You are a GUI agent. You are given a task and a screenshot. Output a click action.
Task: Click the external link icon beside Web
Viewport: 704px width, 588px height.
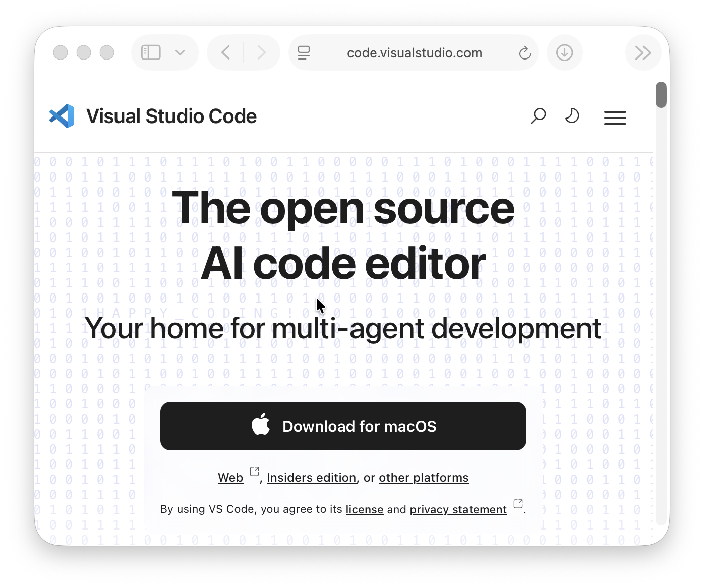click(254, 472)
